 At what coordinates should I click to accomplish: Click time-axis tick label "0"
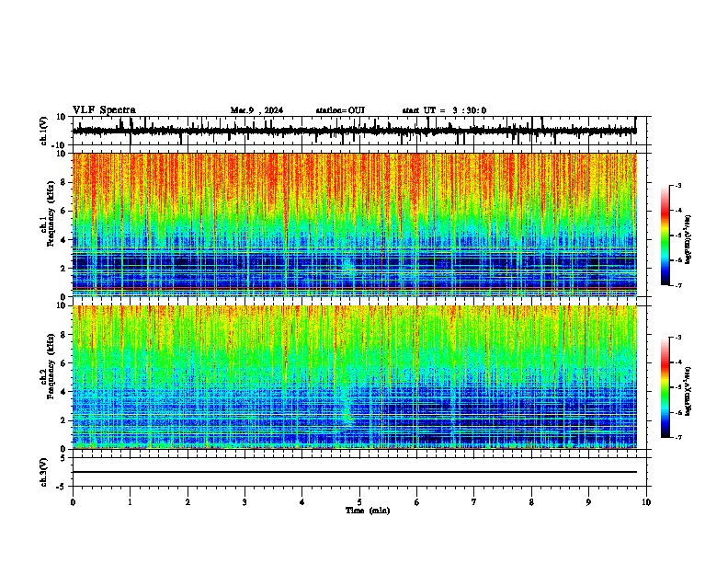[73, 502]
